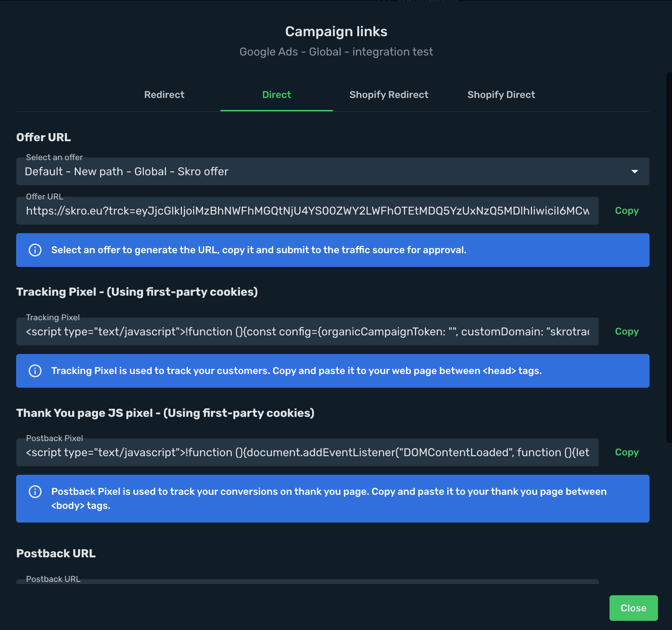Click the 'Postback URL' section heading
The height and width of the screenshot is (630, 672).
pos(56,553)
